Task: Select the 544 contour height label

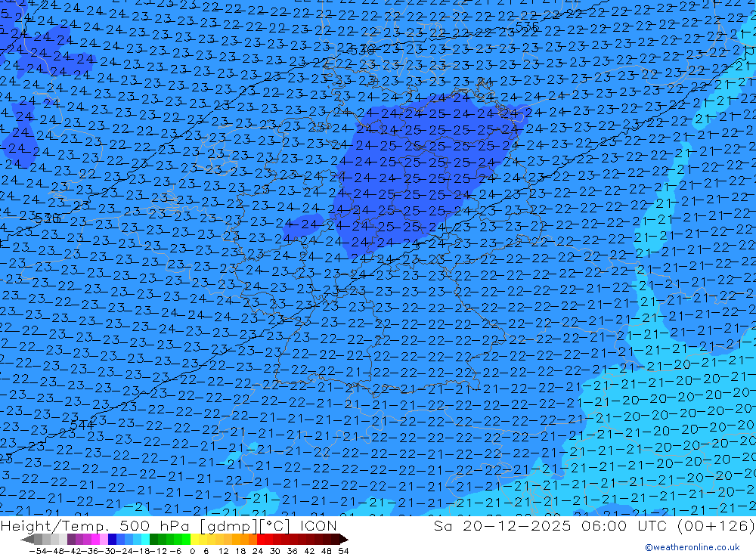Action: pos(82,425)
